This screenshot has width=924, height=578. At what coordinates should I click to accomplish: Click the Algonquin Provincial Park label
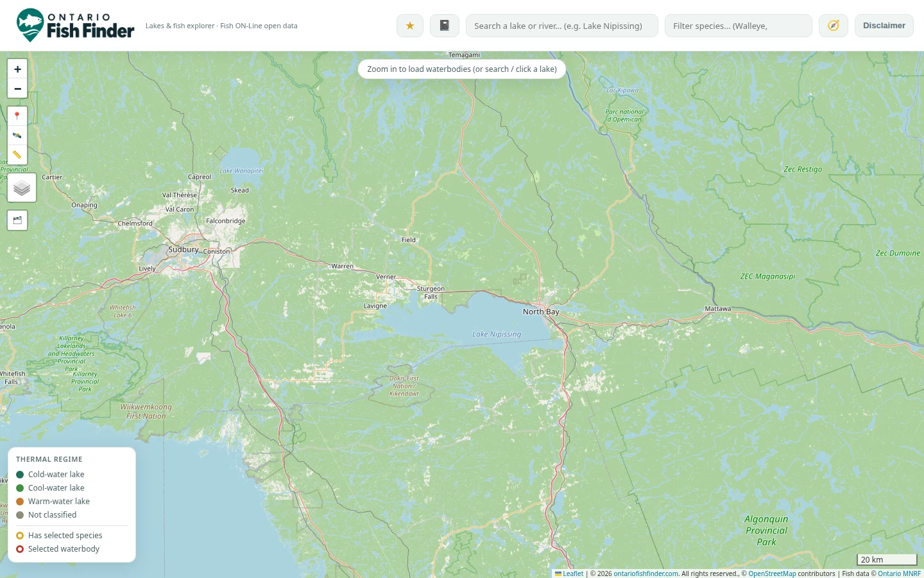point(766,530)
